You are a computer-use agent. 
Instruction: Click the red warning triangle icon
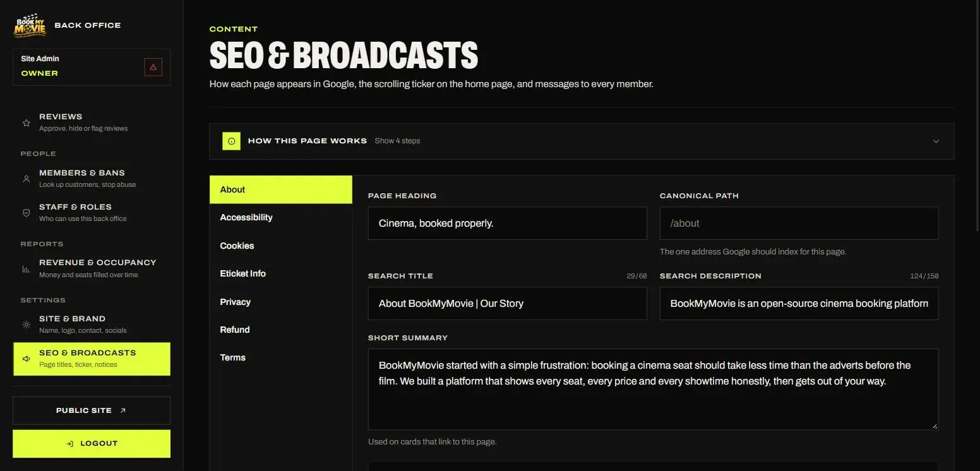pyautogui.click(x=153, y=67)
